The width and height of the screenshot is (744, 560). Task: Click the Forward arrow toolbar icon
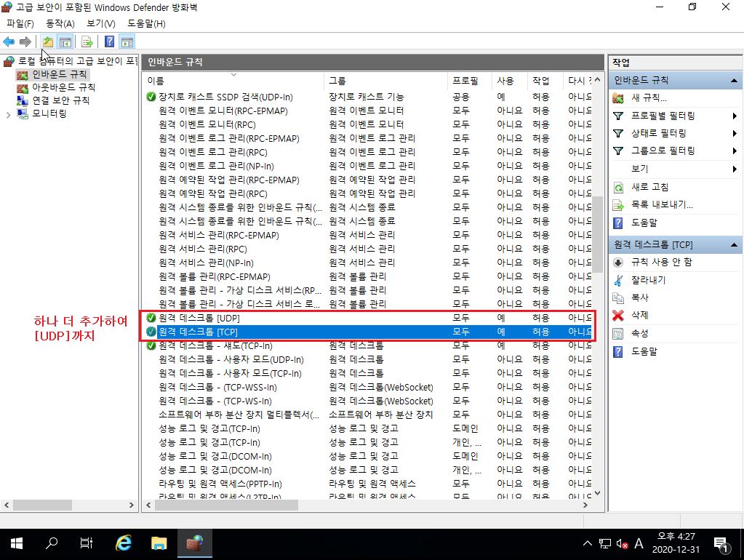tap(25, 41)
